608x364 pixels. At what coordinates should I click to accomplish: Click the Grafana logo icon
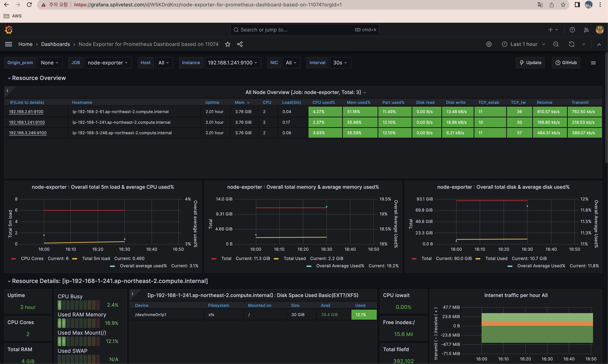9,30
